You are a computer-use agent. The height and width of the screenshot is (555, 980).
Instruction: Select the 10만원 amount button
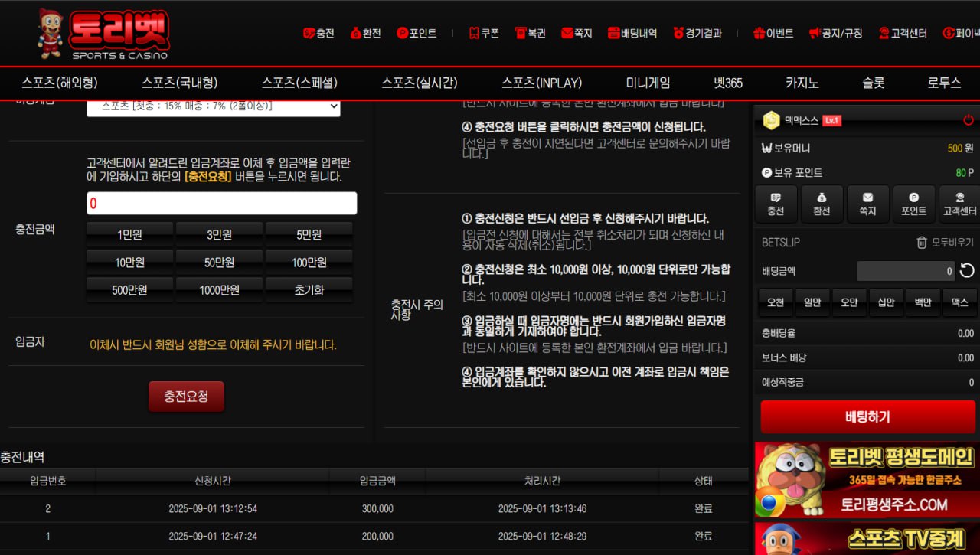tap(129, 263)
